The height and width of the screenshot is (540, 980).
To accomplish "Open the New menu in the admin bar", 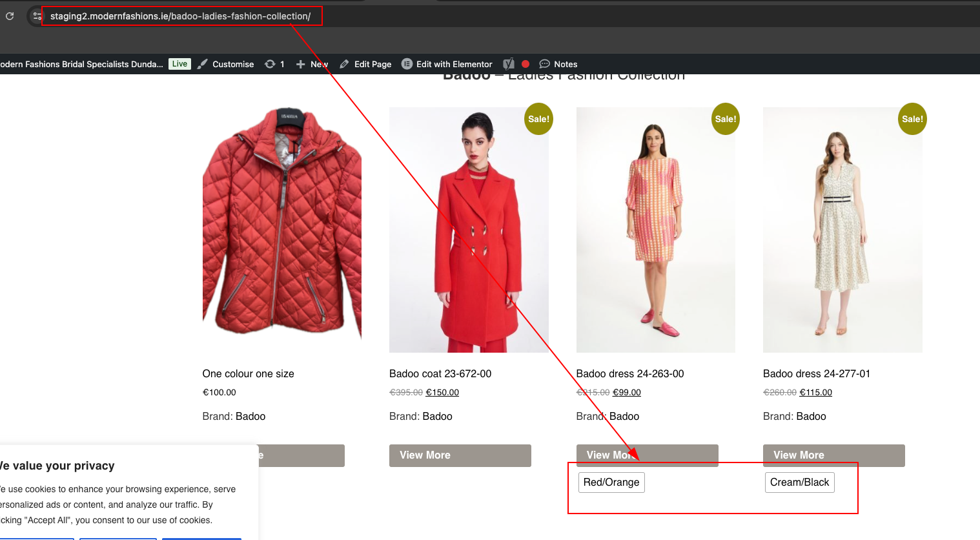I will tap(319, 64).
